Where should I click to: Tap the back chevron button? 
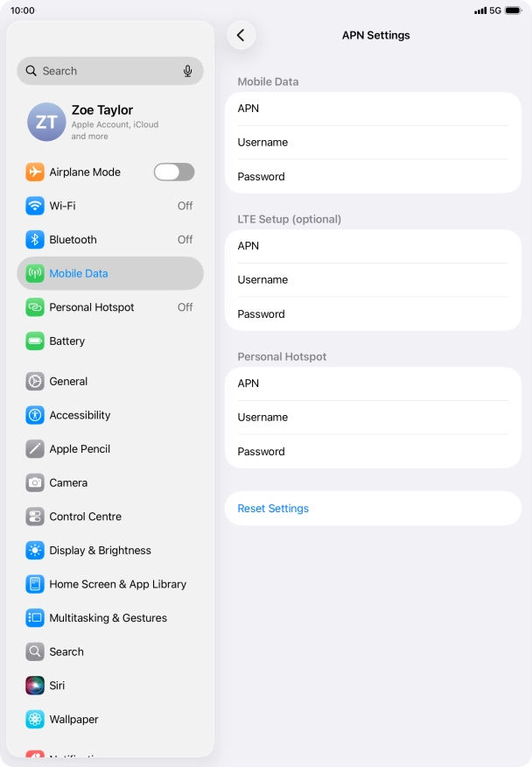pos(241,35)
